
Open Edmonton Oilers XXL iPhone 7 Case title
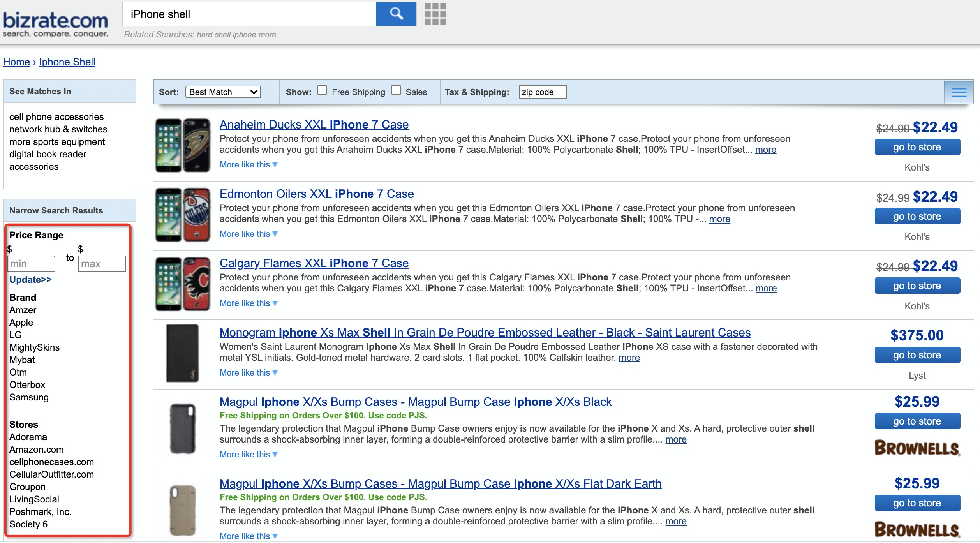(317, 194)
